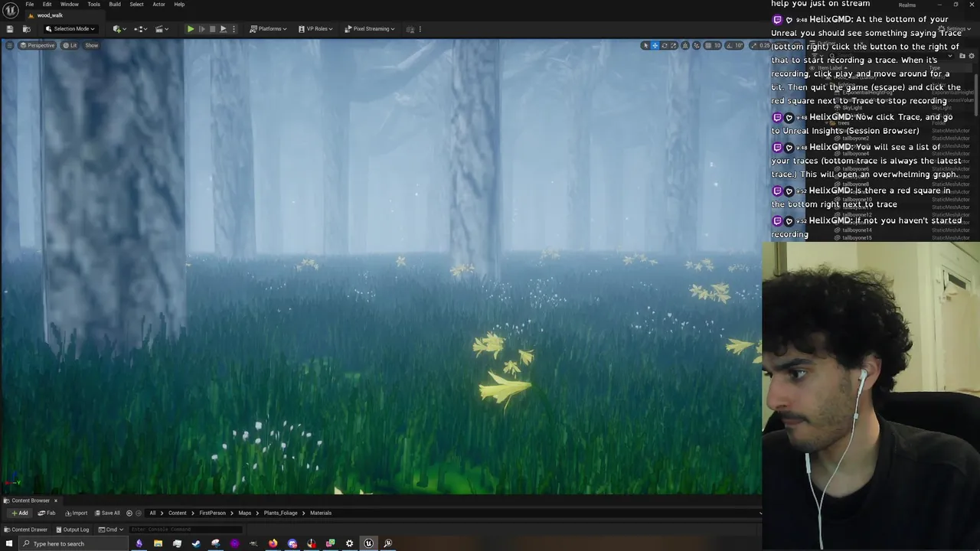Toggle surface snapping icon in viewport
Image resolution: width=980 pixels, height=551 pixels.
coord(697,45)
